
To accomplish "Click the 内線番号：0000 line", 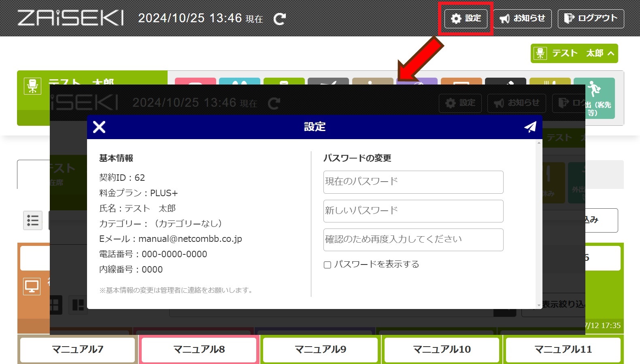I will [x=131, y=270].
